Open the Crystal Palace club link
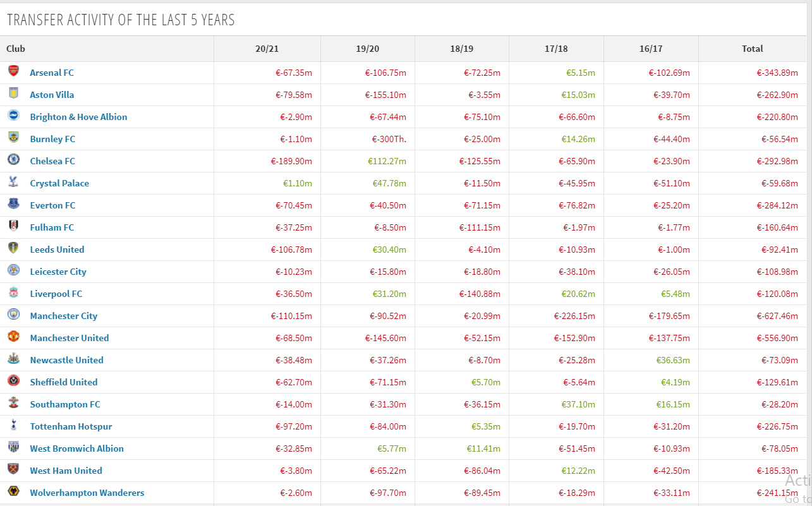The height and width of the screenshot is (506, 812). (x=59, y=183)
